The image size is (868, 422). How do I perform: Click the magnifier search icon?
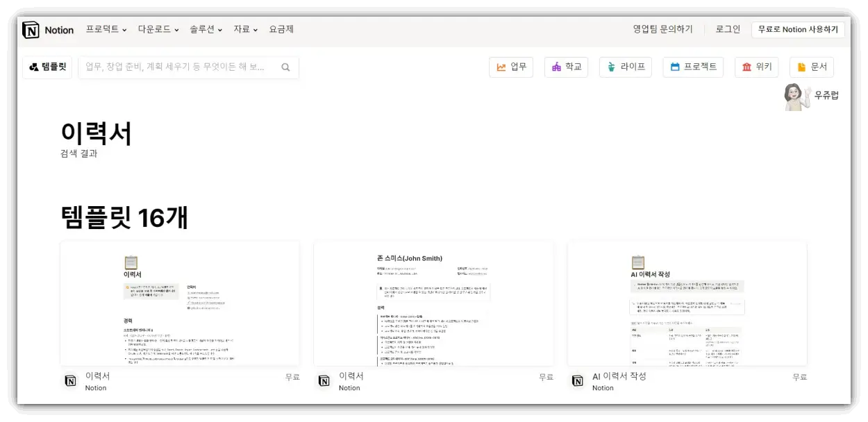click(x=286, y=67)
